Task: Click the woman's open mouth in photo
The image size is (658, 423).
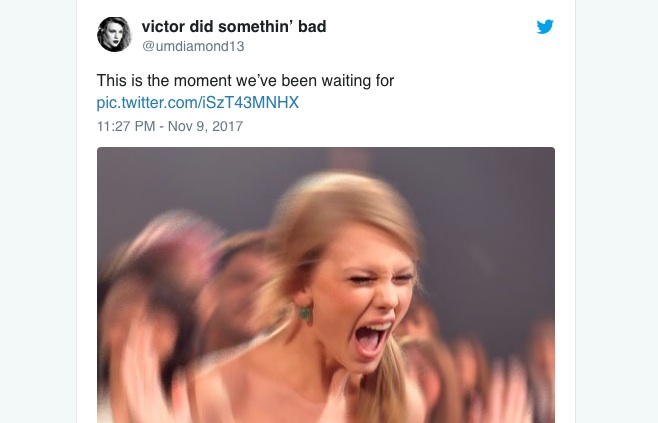Action: [371, 338]
